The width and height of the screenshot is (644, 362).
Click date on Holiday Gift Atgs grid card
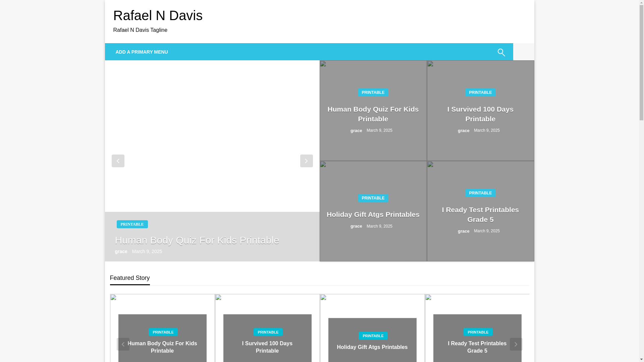tap(379, 226)
